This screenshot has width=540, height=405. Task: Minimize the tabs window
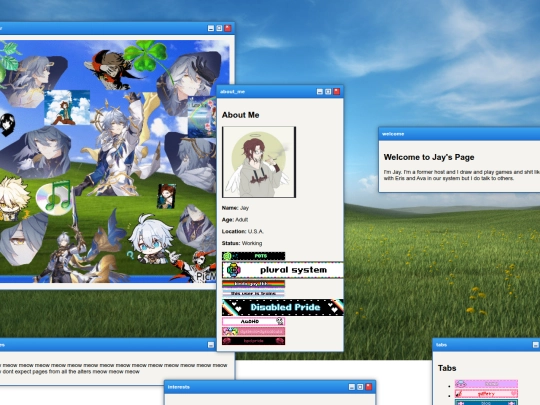[x=535, y=345]
